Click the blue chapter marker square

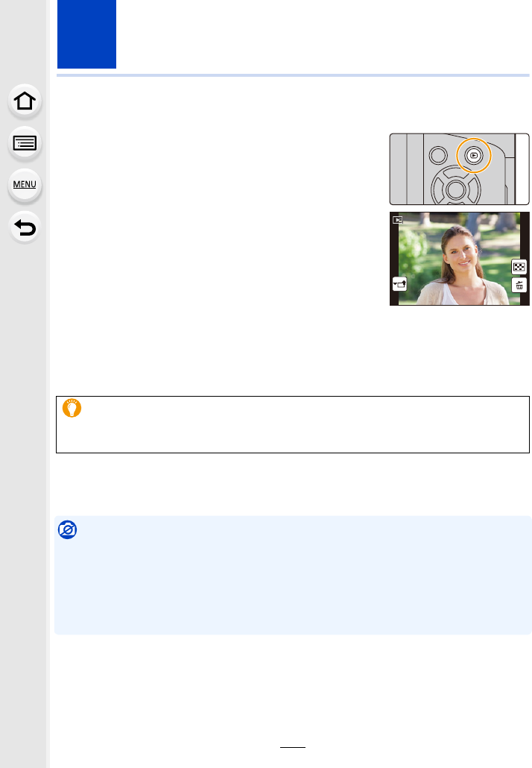click(x=86, y=34)
